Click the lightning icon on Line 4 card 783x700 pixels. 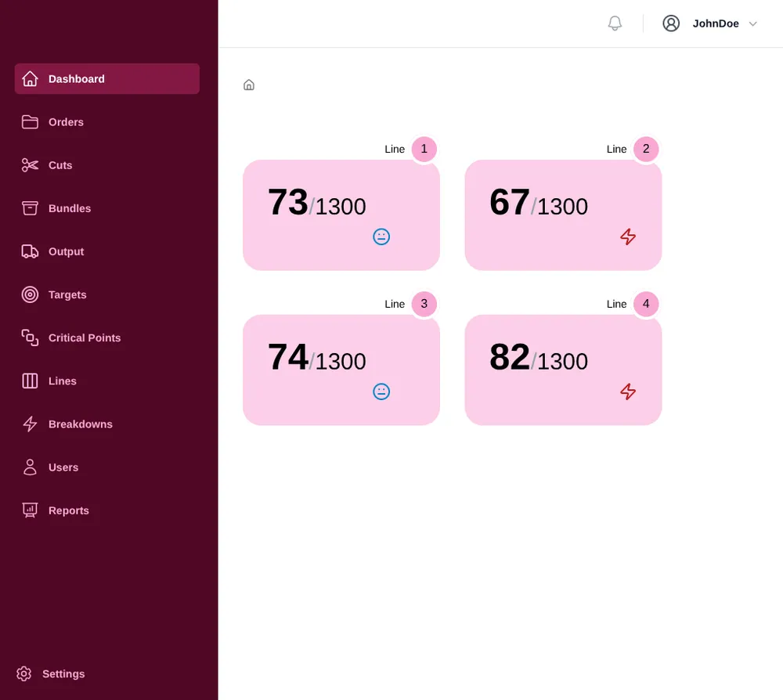pos(627,391)
